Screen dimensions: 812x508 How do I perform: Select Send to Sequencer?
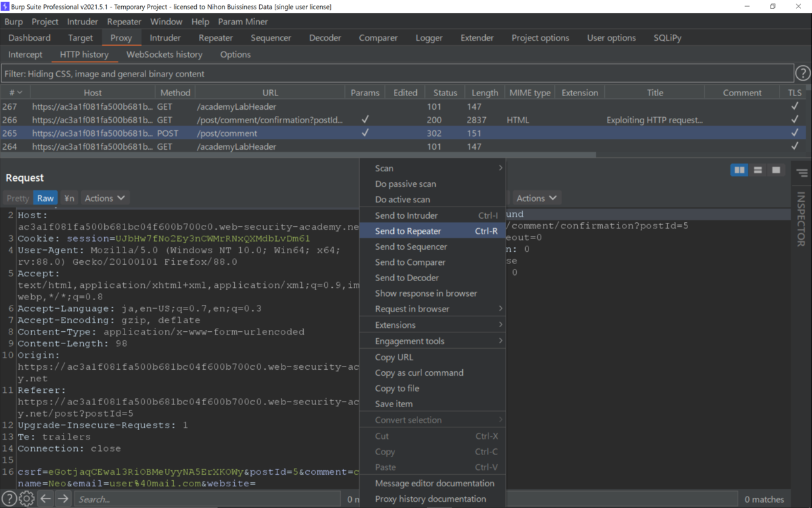(433, 247)
